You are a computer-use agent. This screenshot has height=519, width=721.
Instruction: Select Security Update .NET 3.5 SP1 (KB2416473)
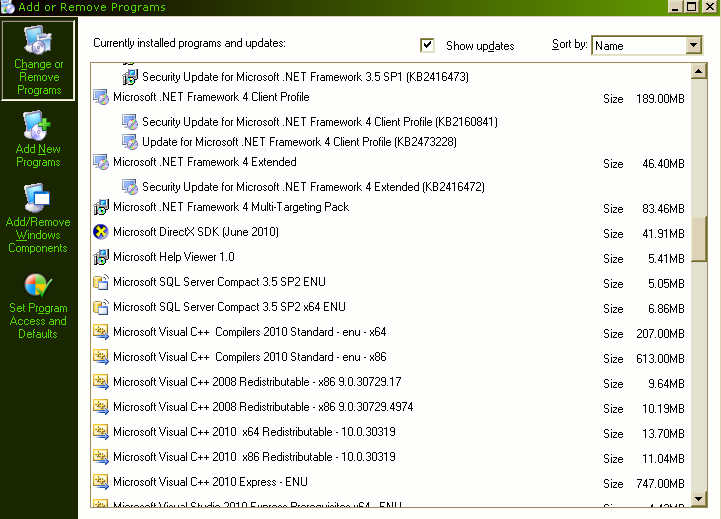[305, 77]
